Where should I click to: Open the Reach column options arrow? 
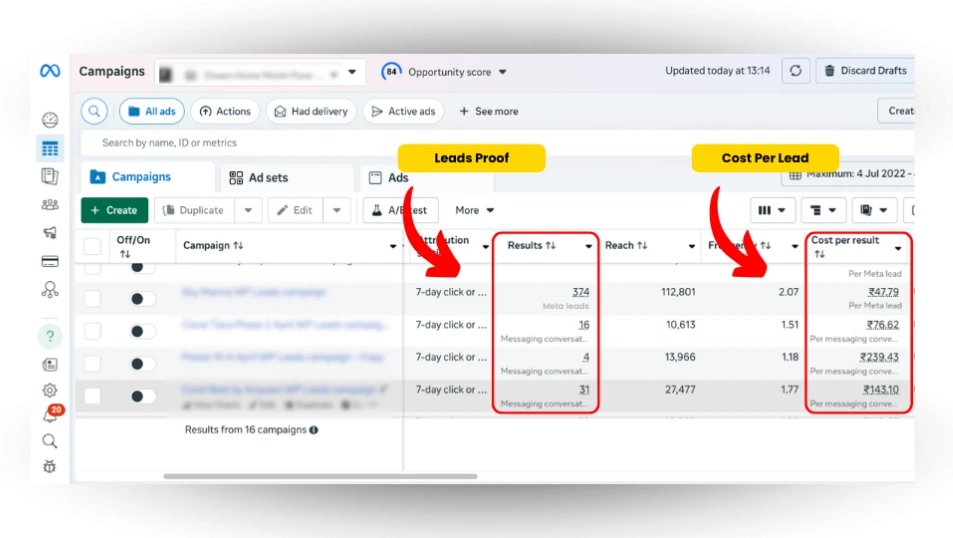coord(692,246)
